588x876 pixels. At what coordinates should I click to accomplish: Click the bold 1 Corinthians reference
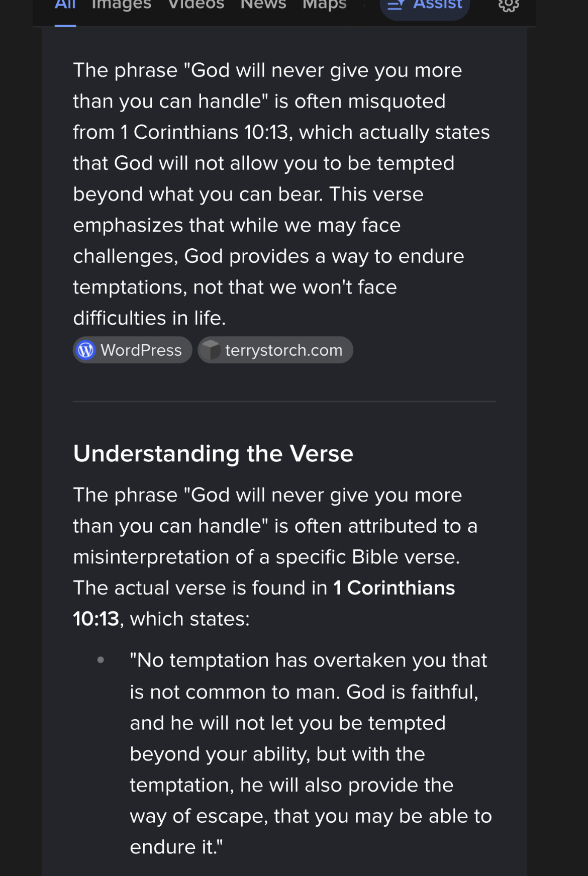[x=394, y=588]
